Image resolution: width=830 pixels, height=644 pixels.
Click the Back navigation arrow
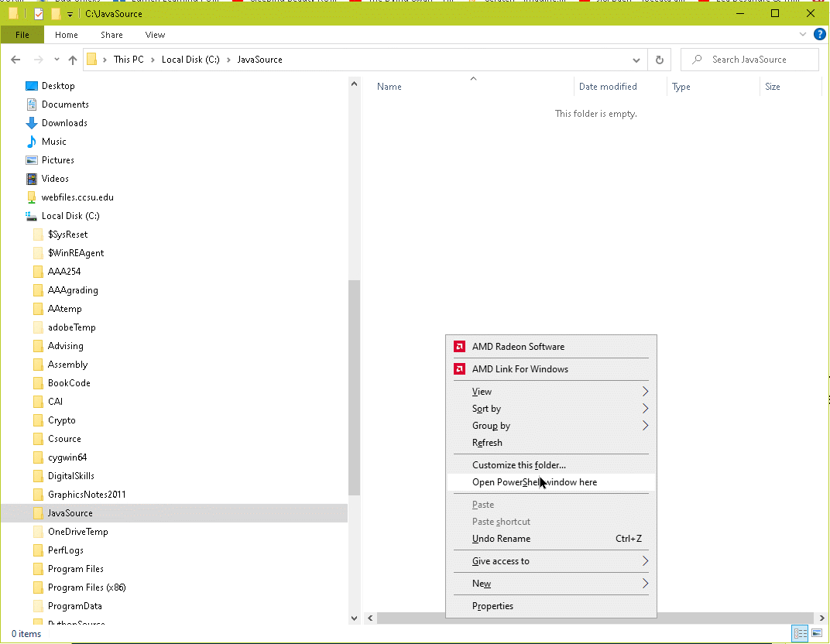[x=15, y=60]
